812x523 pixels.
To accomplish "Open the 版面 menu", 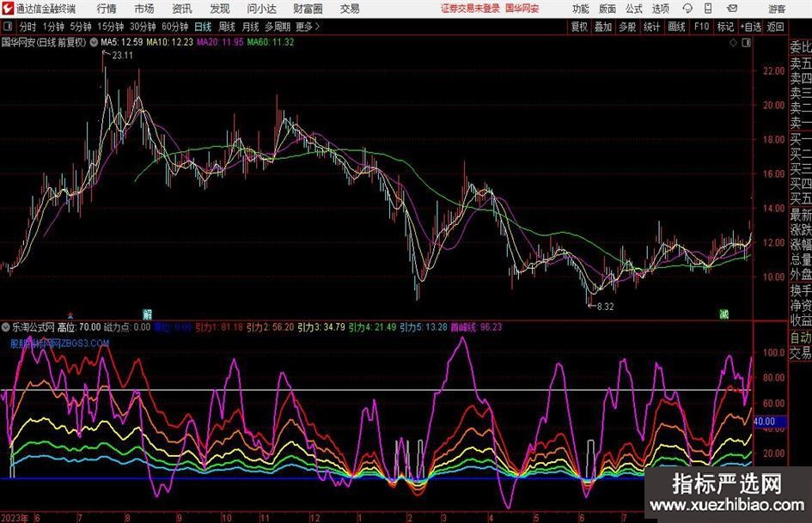I will click(x=607, y=9).
